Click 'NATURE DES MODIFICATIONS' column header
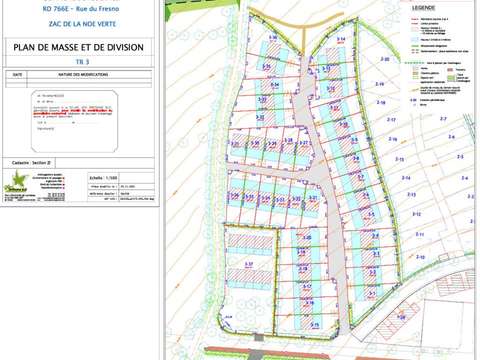Viewport: 480px width, 360px height. 83,75
